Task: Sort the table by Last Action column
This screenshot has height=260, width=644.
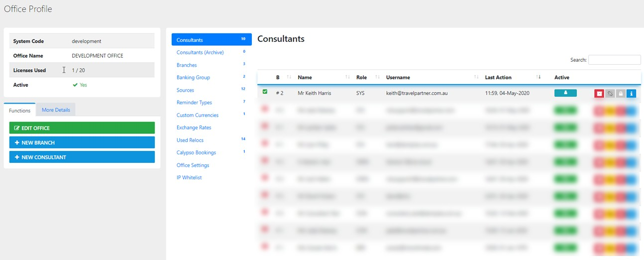Action: click(513, 77)
